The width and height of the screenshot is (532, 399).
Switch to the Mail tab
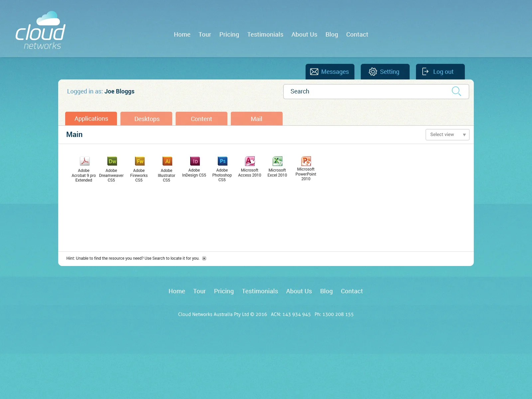tap(257, 119)
